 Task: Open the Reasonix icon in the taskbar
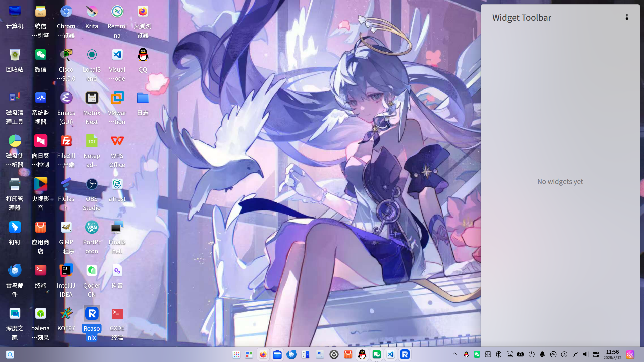pyautogui.click(x=405, y=354)
